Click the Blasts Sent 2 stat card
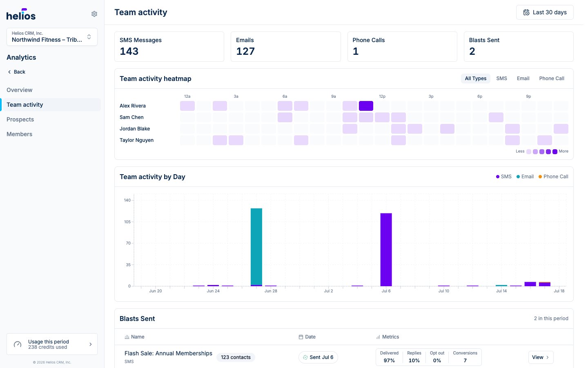This screenshot has width=588, height=368. pyautogui.click(x=519, y=47)
